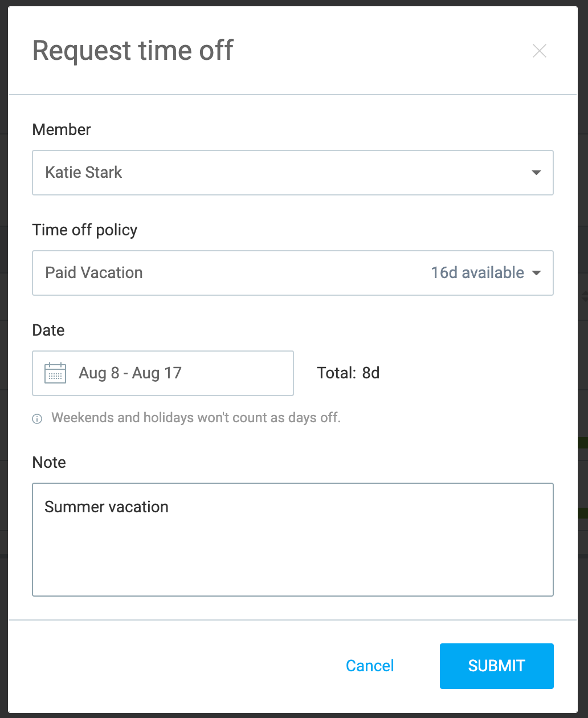Open the Member dropdown showing Katie Stark

point(293,173)
